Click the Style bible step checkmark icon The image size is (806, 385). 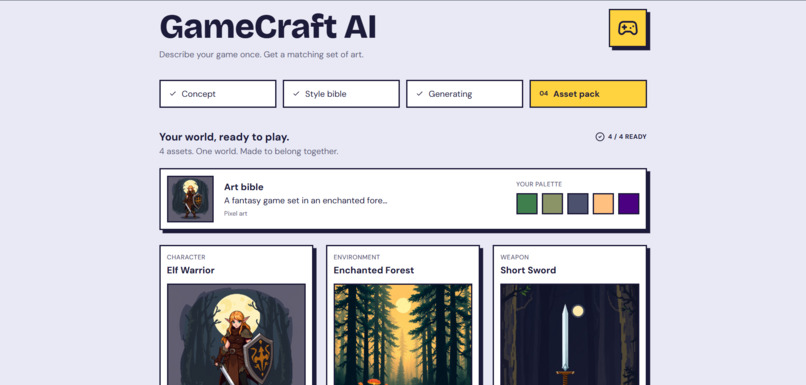point(296,94)
